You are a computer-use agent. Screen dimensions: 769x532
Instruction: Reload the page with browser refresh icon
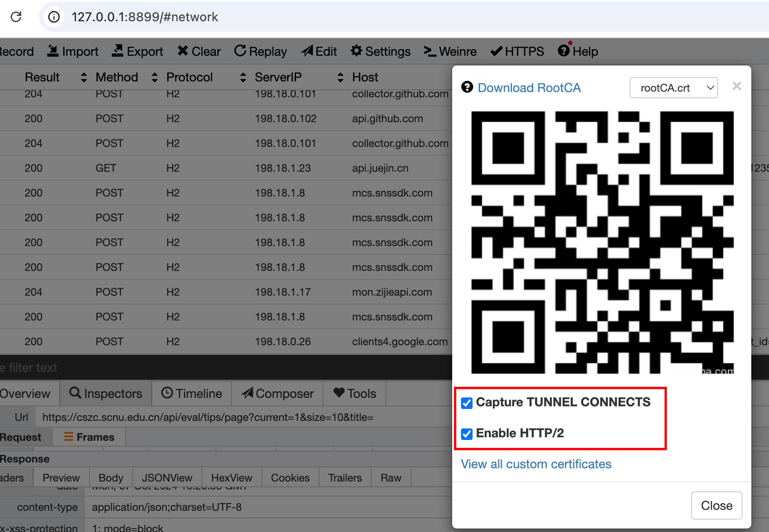16,17
